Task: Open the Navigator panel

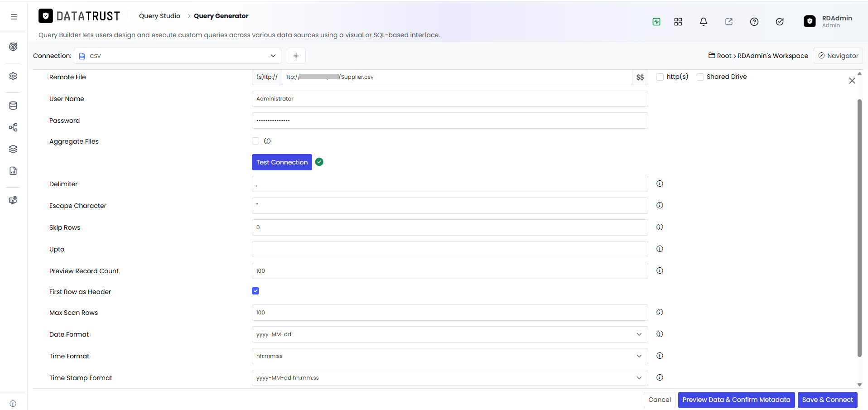Action: [x=838, y=56]
